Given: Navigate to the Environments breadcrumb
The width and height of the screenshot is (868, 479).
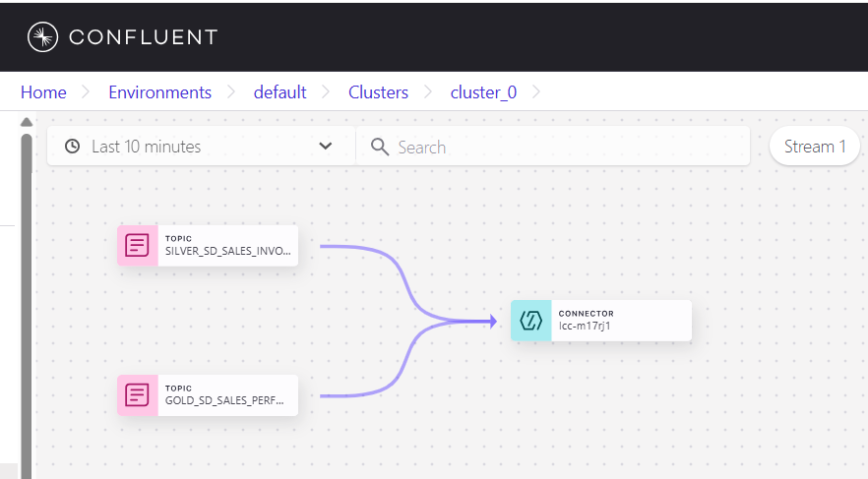Looking at the screenshot, I should [x=159, y=92].
